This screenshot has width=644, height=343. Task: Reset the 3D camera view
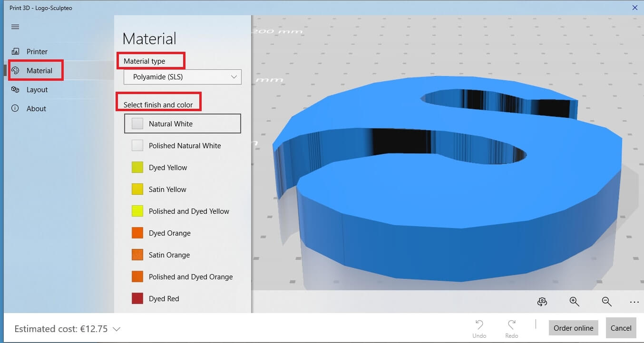(x=542, y=302)
